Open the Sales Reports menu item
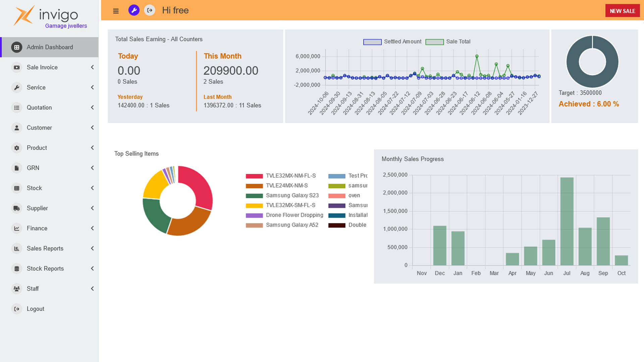The height and width of the screenshot is (362, 644). click(49, 248)
